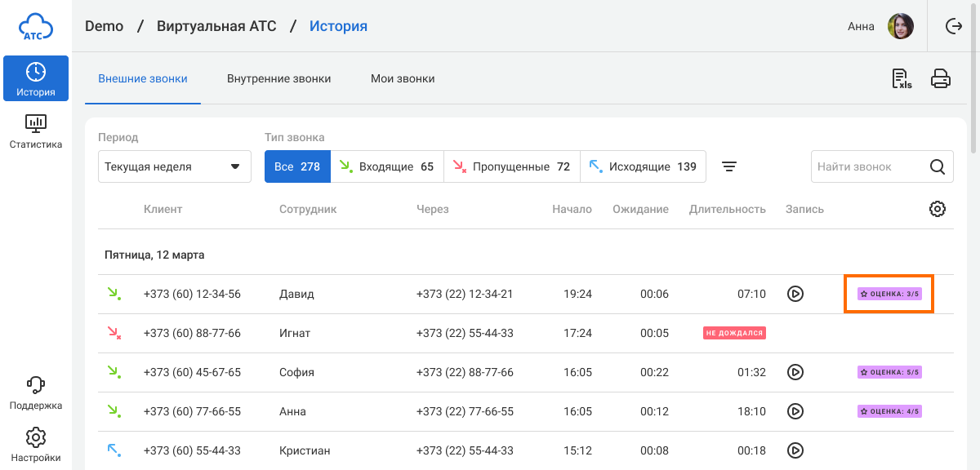Export call history to XLS file
The height and width of the screenshot is (470, 980).
click(902, 79)
